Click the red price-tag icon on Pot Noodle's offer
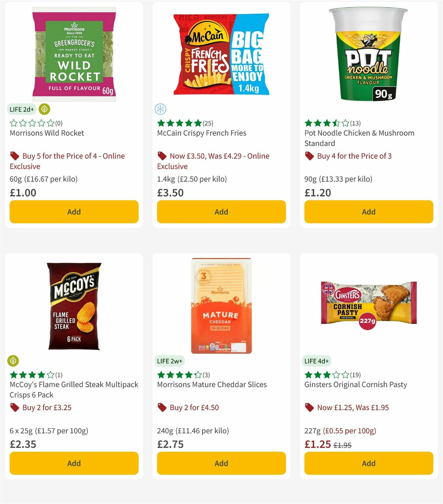The image size is (443, 504). point(309,156)
